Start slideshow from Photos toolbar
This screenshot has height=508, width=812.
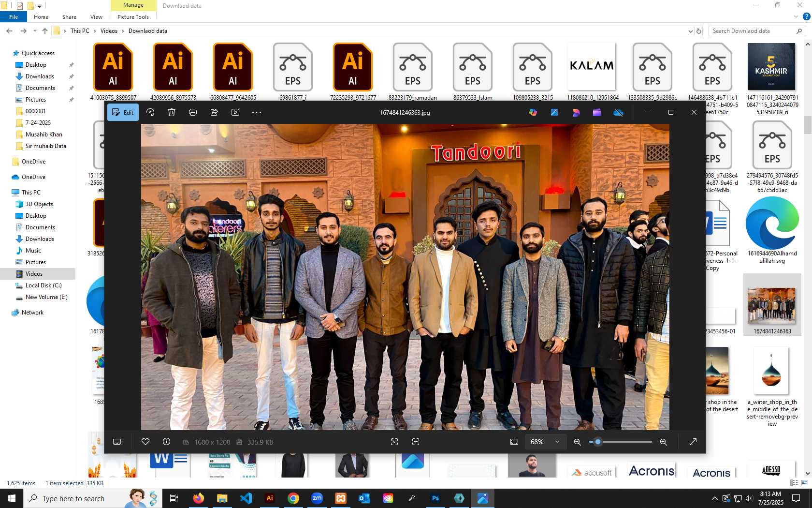coord(235,112)
